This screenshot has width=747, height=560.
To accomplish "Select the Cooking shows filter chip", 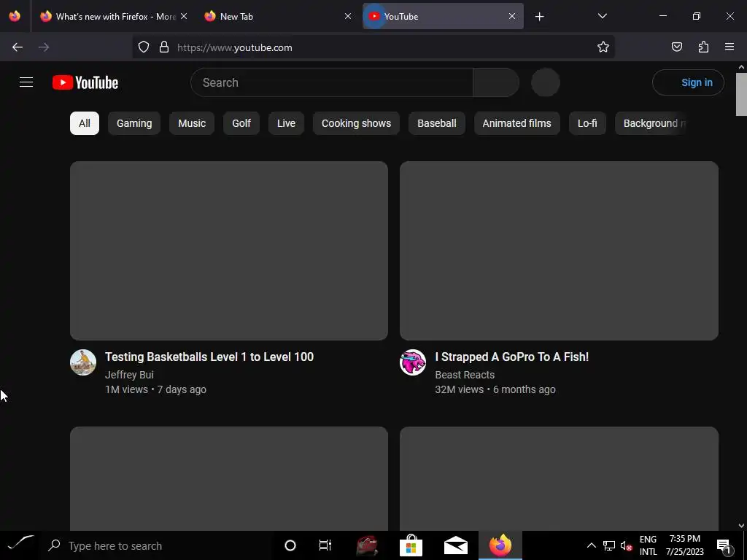I will [x=356, y=123].
